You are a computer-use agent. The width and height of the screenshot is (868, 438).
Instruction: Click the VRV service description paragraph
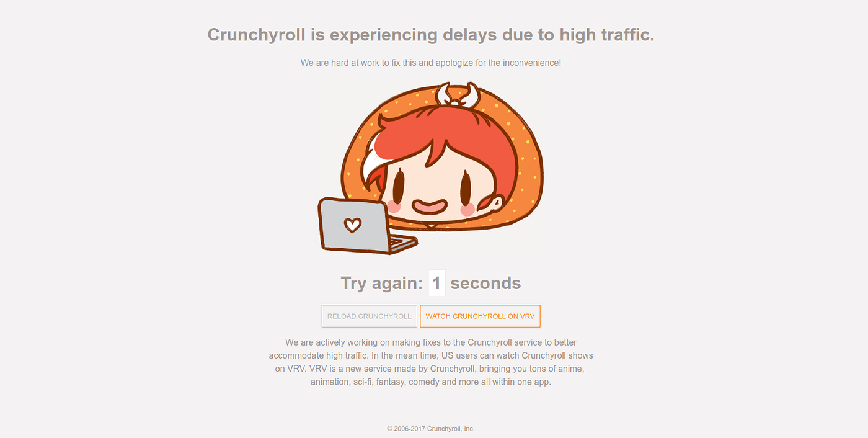coord(431,362)
